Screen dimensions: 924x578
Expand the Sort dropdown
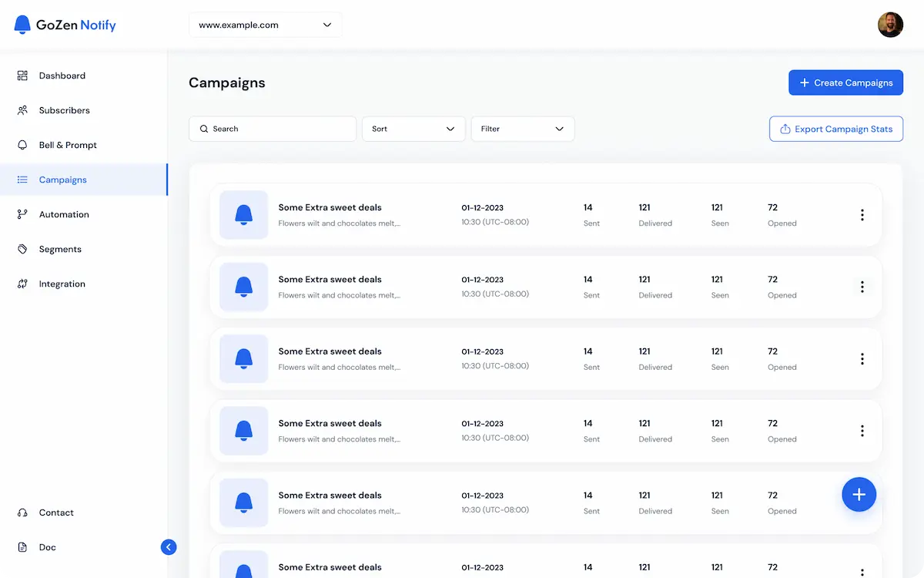click(413, 129)
